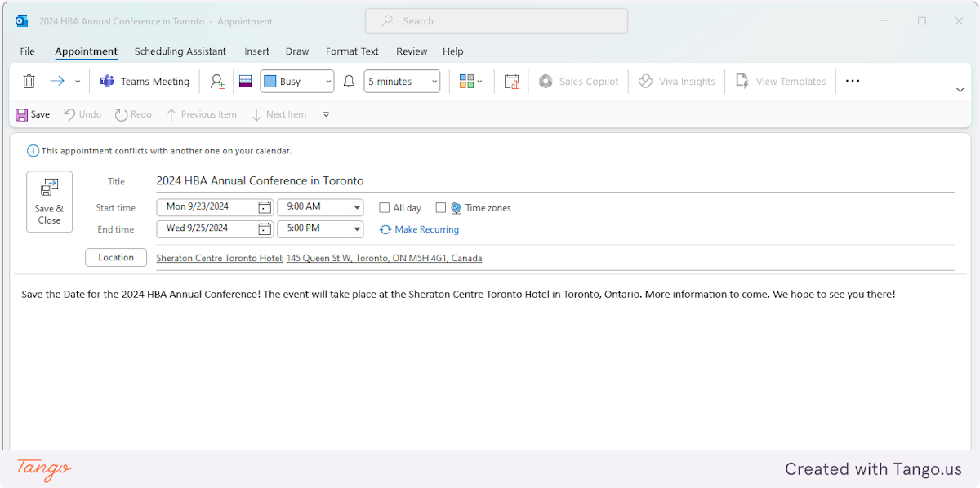
Task: Open the Forward options dropdown arrow
Action: click(x=78, y=82)
